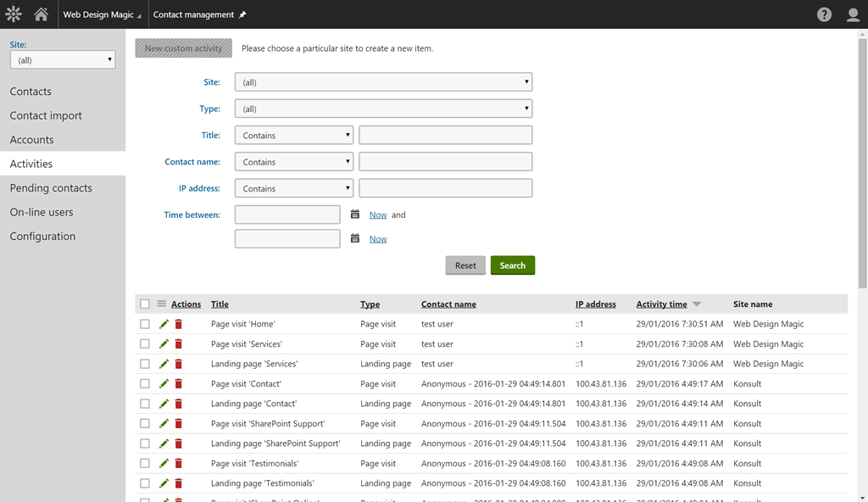Tick checkbox for Page visit 'Contact' row

click(x=145, y=384)
